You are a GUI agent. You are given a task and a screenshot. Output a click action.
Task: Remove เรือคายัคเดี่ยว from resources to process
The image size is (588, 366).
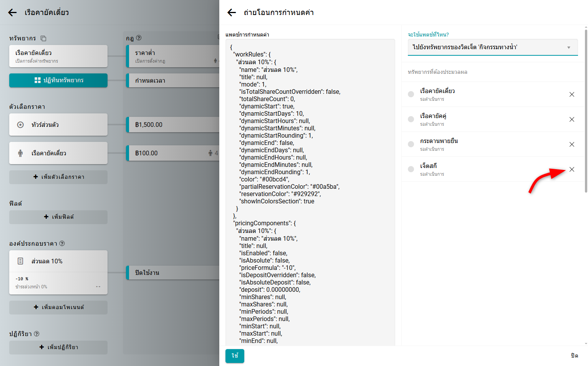pyautogui.click(x=571, y=95)
